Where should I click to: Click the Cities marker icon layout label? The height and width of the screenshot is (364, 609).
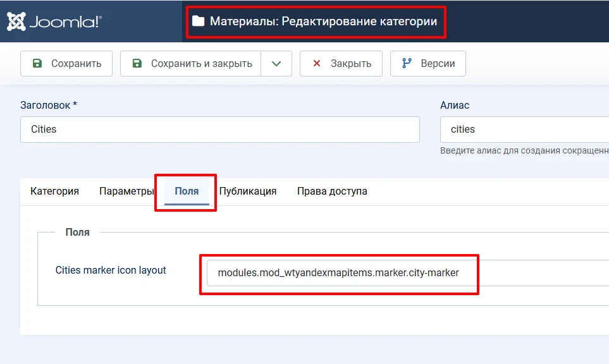(x=111, y=270)
